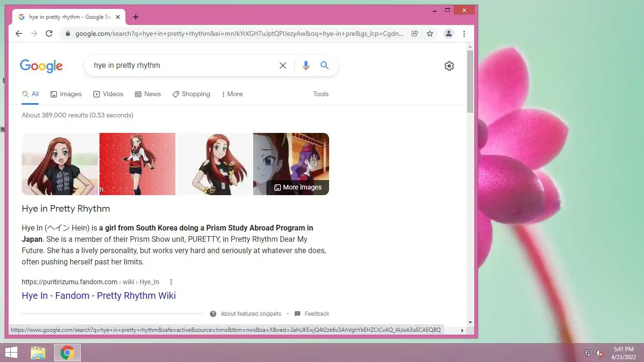Clear the search box text
The width and height of the screenshot is (644, 362).
[x=283, y=66]
